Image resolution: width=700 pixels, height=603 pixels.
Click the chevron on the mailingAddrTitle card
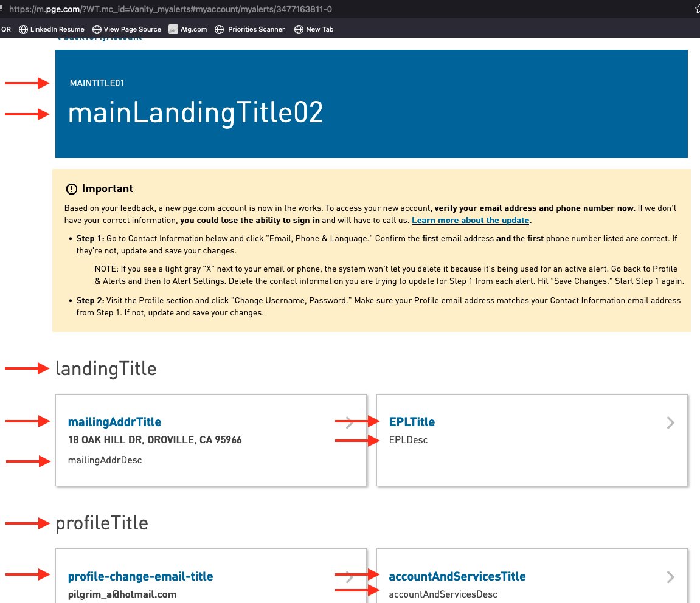click(350, 422)
